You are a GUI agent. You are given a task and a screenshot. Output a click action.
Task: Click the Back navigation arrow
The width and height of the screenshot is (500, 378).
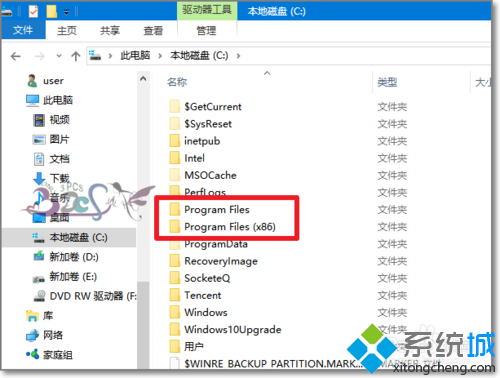pos(15,56)
